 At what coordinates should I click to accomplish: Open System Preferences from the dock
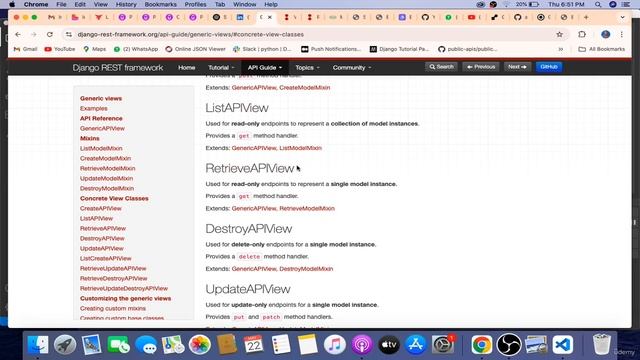click(x=443, y=345)
